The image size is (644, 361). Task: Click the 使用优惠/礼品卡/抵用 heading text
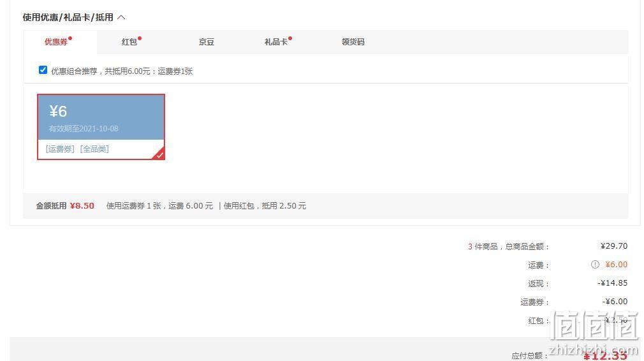click(x=68, y=17)
